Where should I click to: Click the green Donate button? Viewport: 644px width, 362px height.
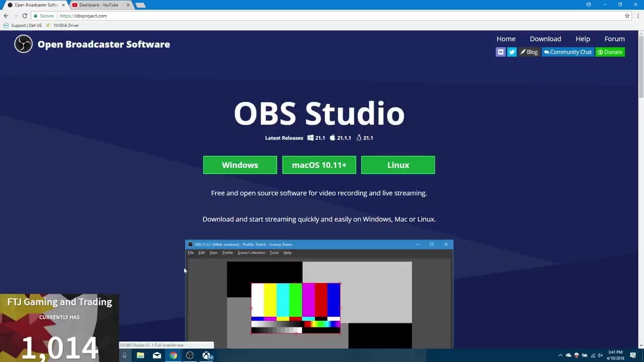(610, 52)
